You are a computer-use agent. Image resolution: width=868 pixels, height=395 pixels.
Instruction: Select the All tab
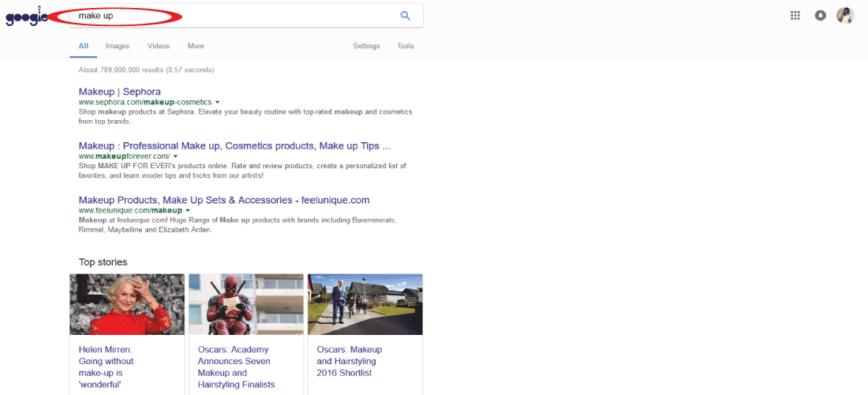coord(83,46)
